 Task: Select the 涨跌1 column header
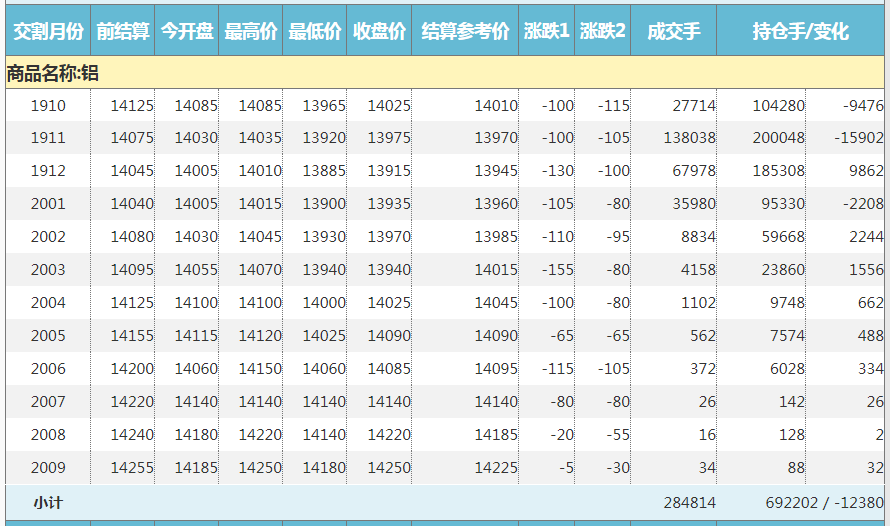pyautogui.click(x=546, y=32)
